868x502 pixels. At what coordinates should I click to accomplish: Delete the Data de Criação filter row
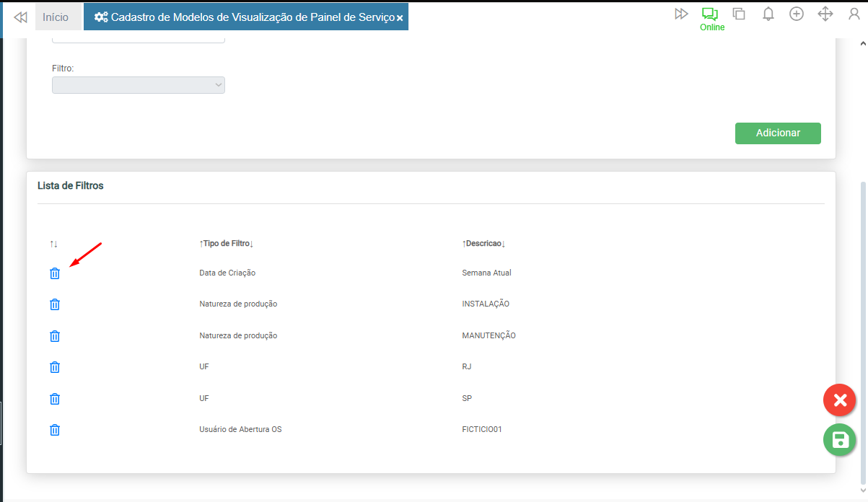tap(55, 273)
